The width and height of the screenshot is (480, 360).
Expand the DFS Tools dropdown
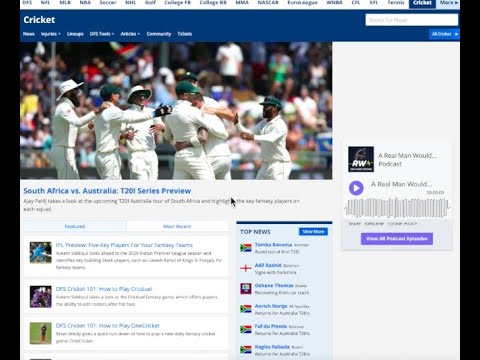point(102,34)
